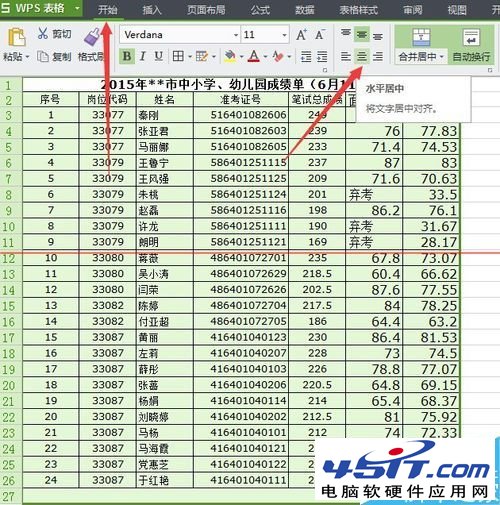This screenshot has height=505, width=500.
Task: Expand the borders dropdown arrow
Action: (190, 57)
